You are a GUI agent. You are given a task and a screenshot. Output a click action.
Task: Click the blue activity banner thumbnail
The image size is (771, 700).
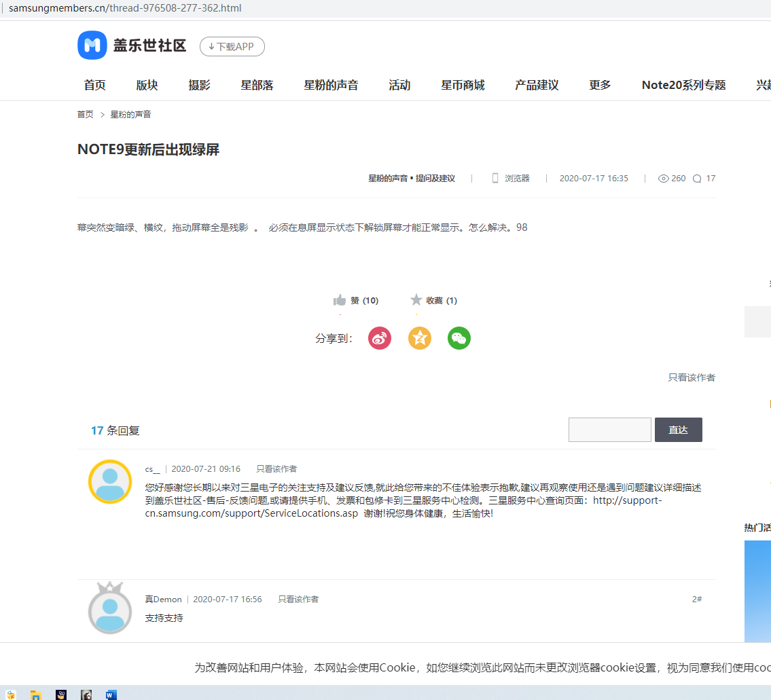pos(757,591)
